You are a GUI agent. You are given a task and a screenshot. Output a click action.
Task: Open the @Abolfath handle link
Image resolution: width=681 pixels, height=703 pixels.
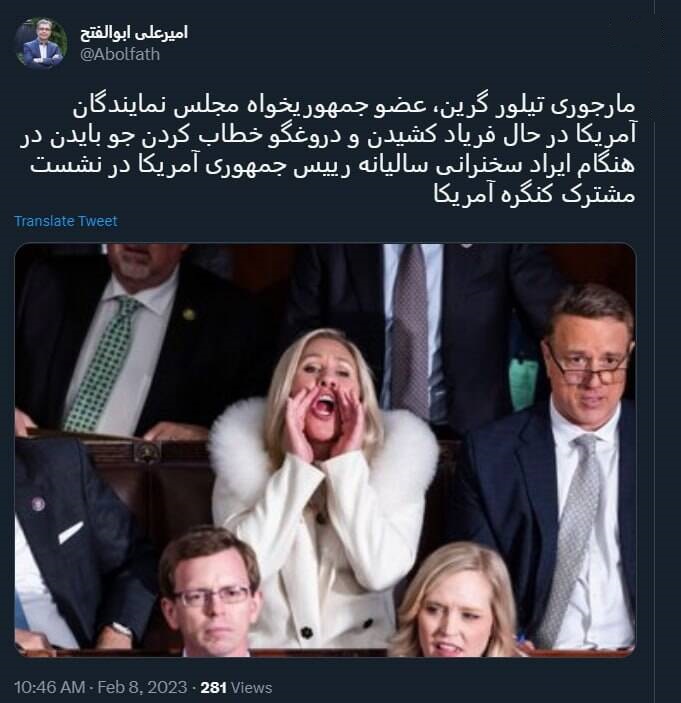click(x=120, y=54)
